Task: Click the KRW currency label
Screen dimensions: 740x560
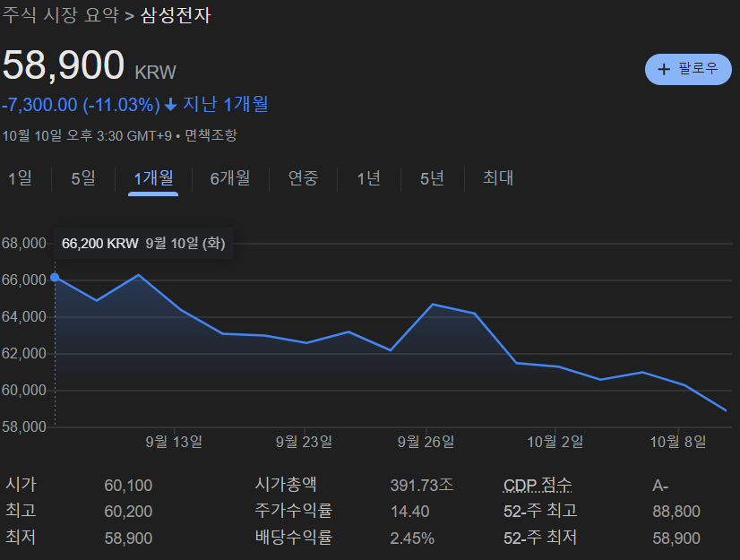Action: 155,73
